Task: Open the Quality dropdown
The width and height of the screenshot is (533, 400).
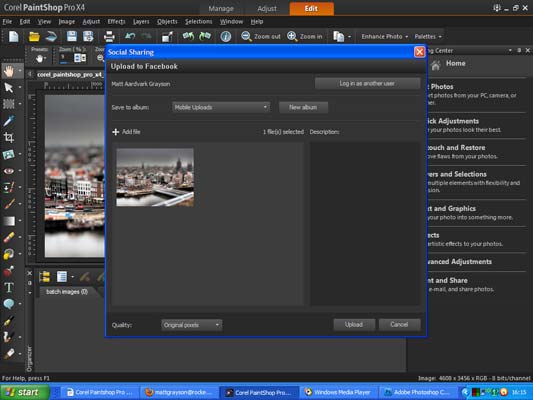Action: 191,325
